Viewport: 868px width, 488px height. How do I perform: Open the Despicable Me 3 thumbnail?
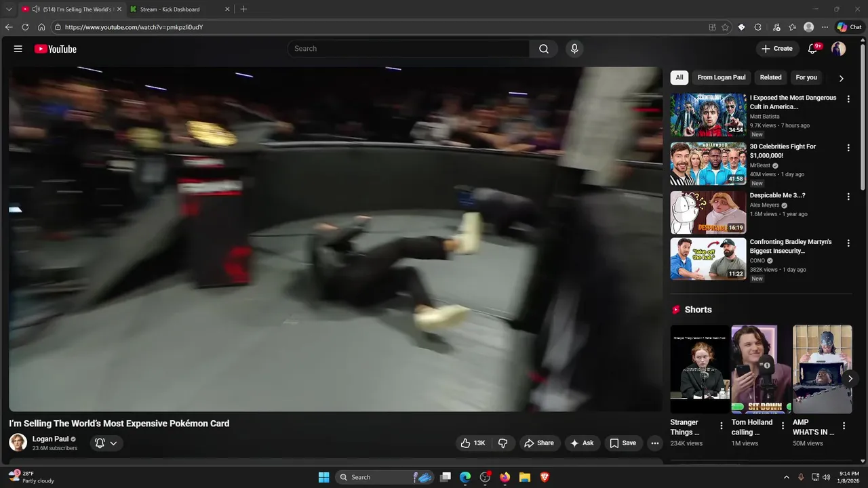pos(708,212)
